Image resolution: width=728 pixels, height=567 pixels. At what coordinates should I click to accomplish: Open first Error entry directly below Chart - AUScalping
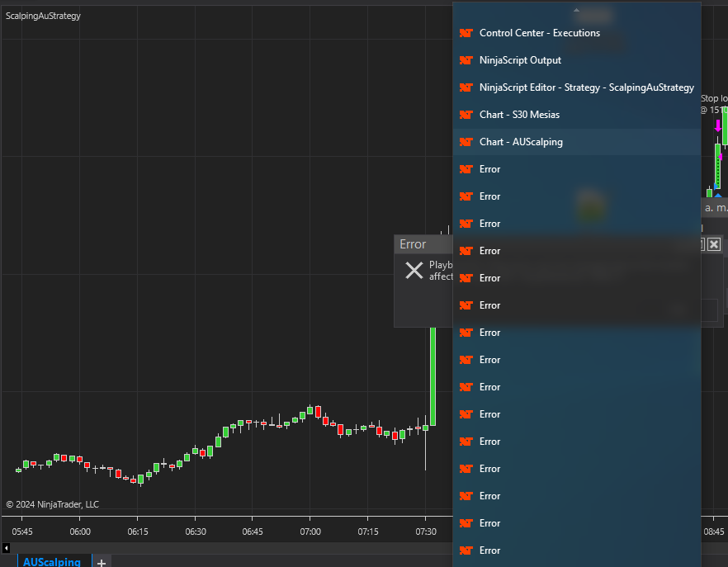click(577, 169)
